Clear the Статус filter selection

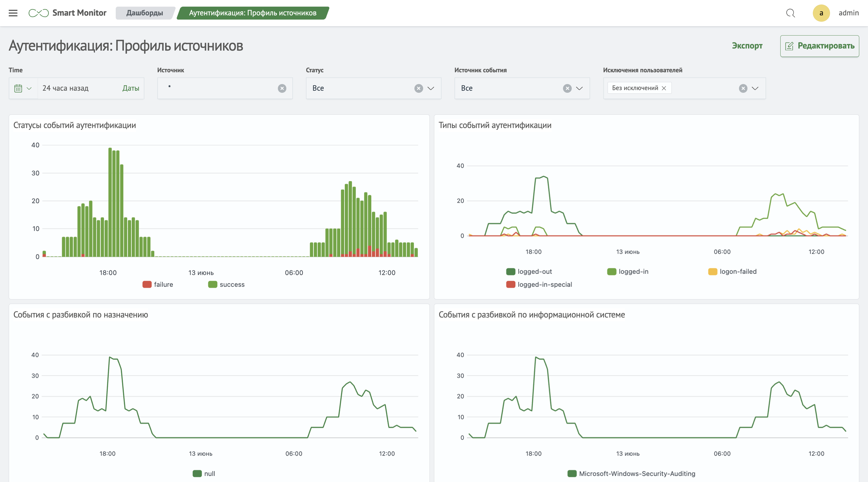419,88
